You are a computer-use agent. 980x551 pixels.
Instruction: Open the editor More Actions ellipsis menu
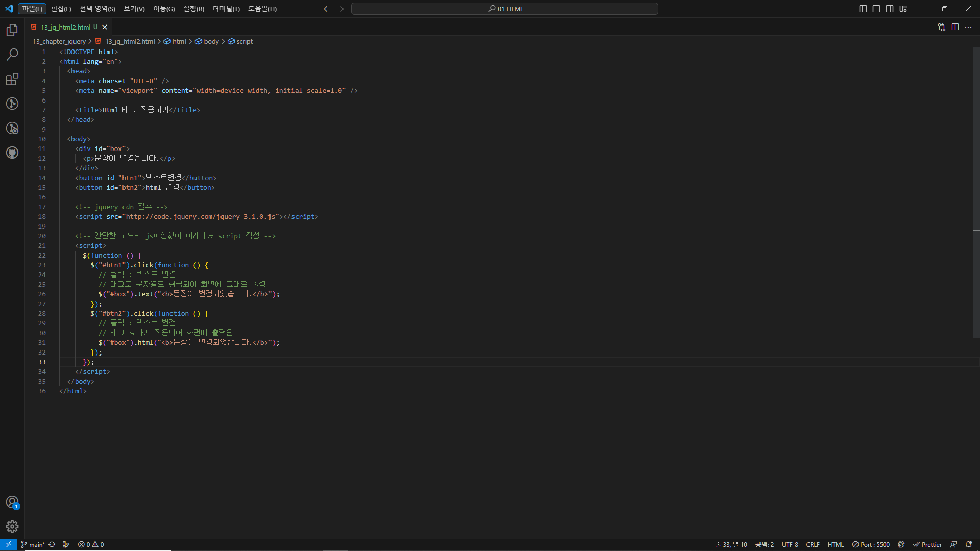pos(968,27)
